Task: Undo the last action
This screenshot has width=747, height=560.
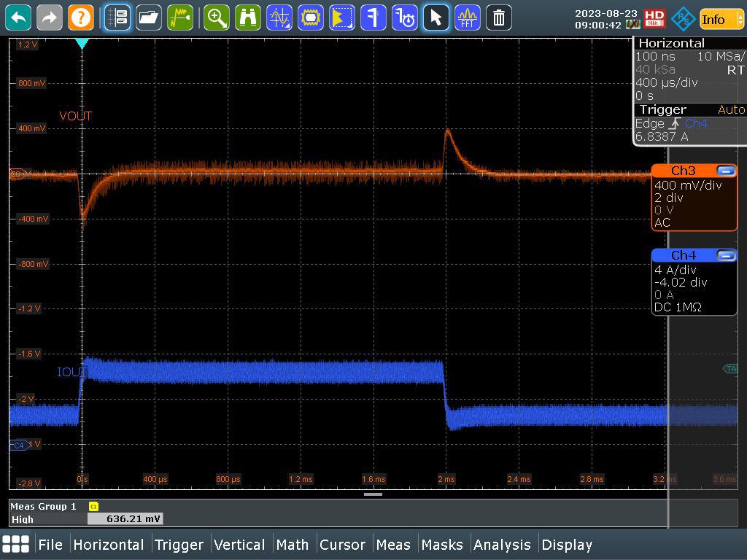Action: 18,17
